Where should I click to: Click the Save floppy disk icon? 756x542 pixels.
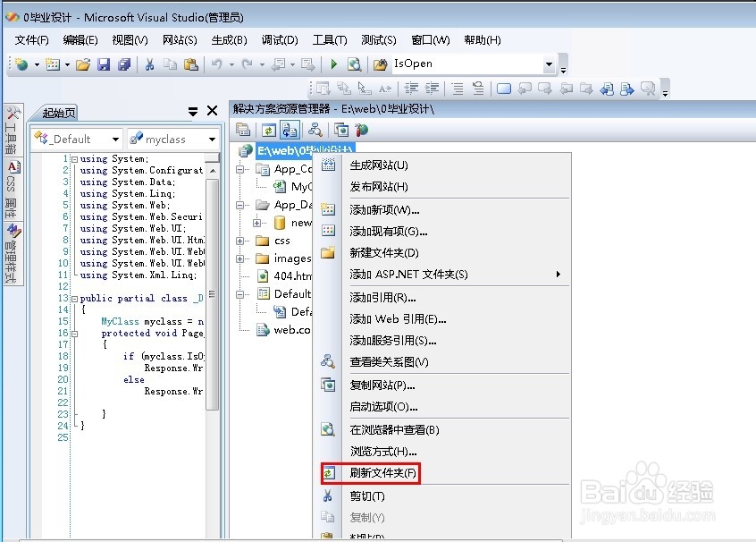pos(104,64)
